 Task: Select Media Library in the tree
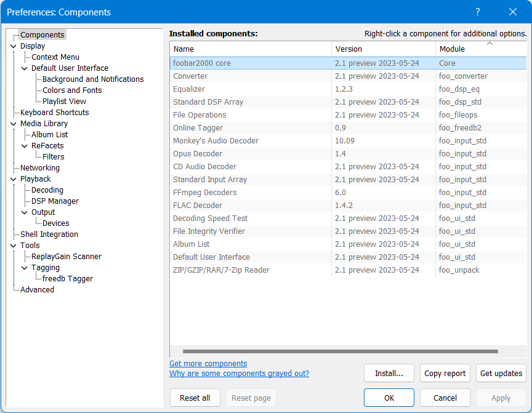pyautogui.click(x=44, y=124)
